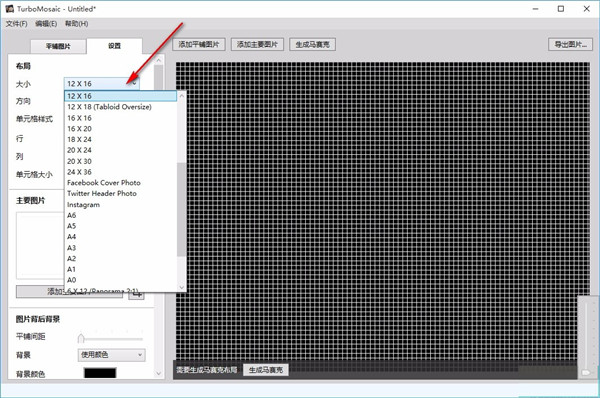The height and width of the screenshot is (398, 600).
Task: Switch to the 平铺图片 tab
Action: [58, 46]
